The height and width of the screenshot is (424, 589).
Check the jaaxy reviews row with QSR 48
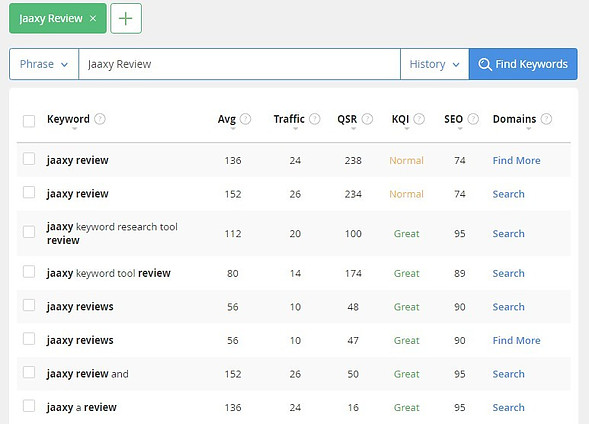29,305
